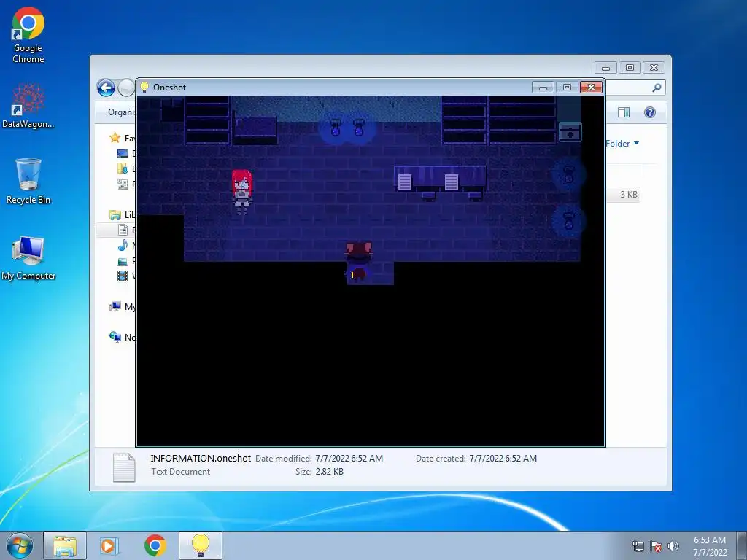
Task: Click the Oneshot lightbulb title bar icon
Action: [x=144, y=87]
